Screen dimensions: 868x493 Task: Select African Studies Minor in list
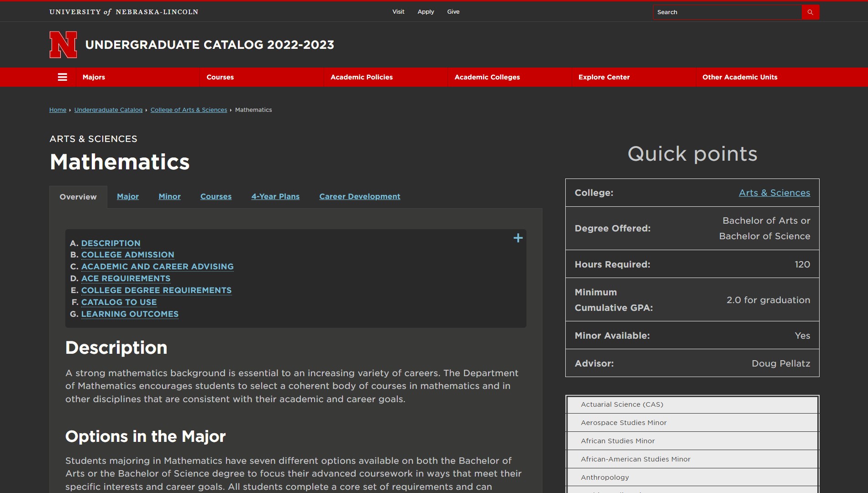617,441
